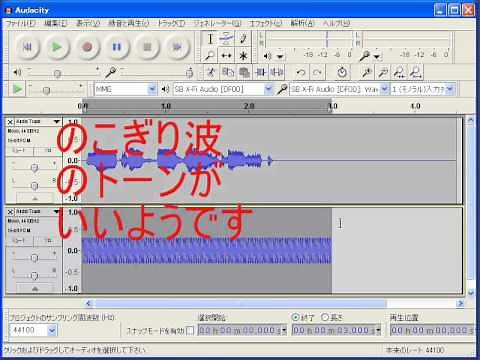Open the SB X-Fi output device dropdown
Screen dimensions: 480x360
pos(268,89)
